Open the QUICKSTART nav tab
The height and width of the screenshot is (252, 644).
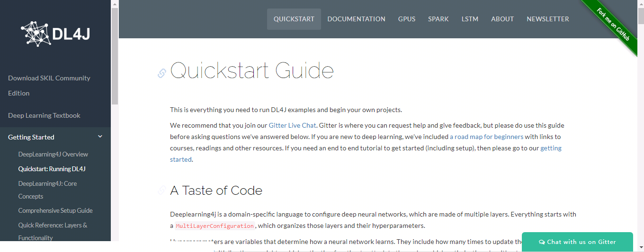(294, 19)
